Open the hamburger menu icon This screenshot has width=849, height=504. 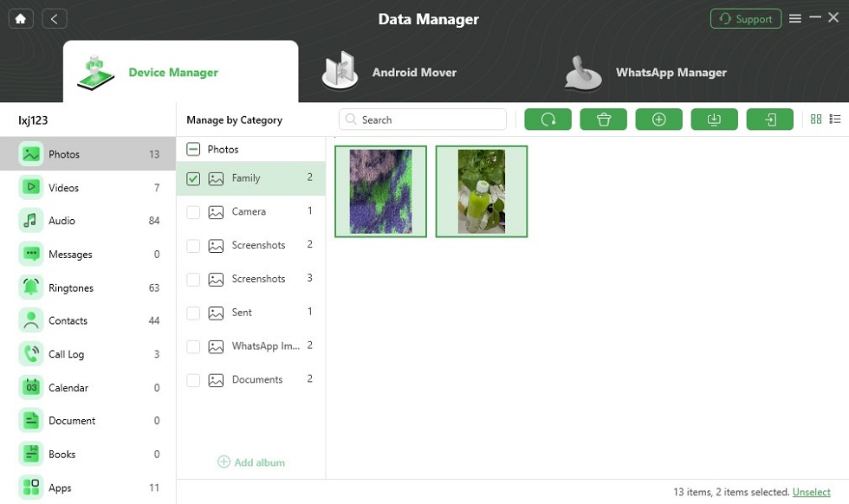795,18
